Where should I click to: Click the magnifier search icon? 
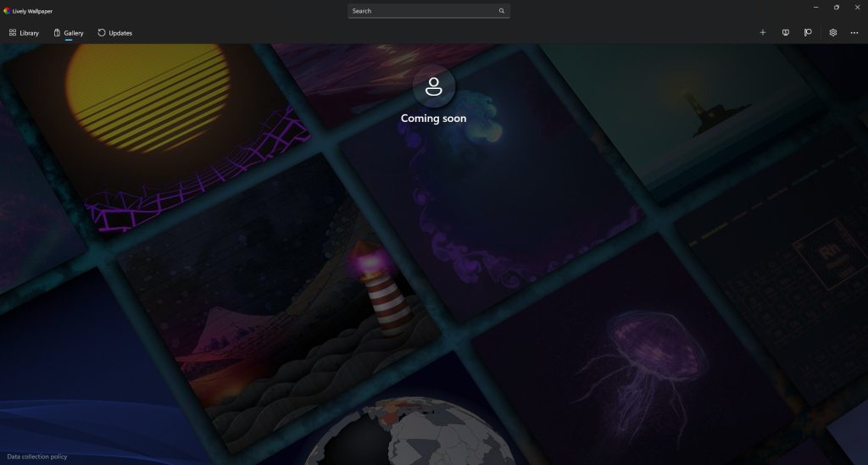click(x=502, y=11)
